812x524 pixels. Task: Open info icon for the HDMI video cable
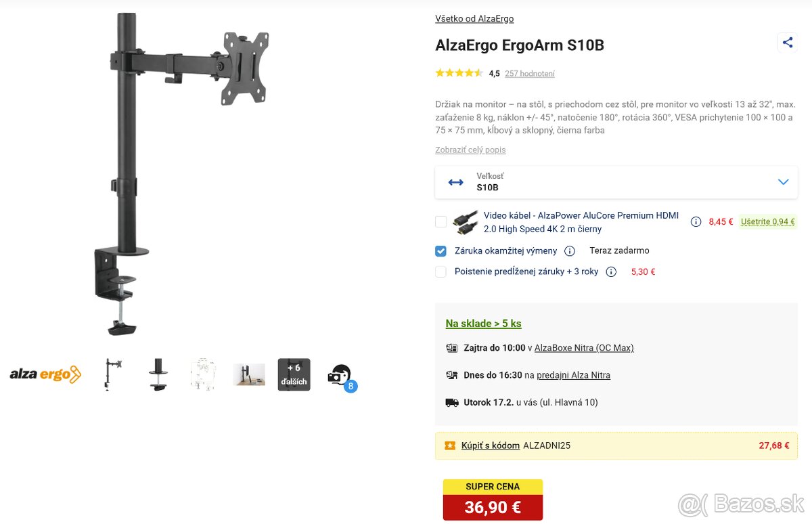click(696, 222)
